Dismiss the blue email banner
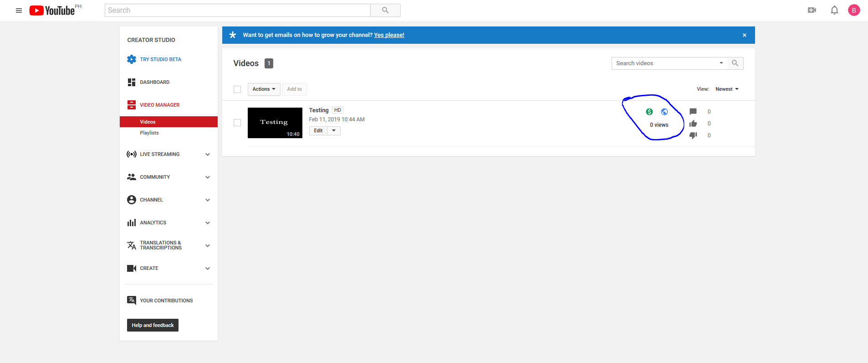The width and height of the screenshot is (868, 363). pyautogui.click(x=745, y=35)
